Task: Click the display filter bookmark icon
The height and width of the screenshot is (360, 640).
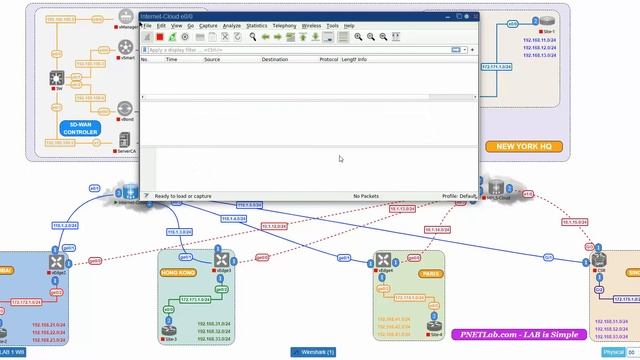Action: tap(144, 50)
